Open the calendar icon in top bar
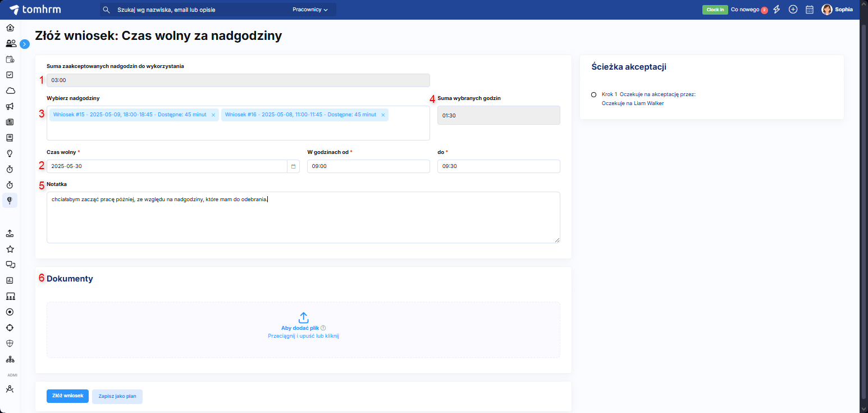Screen dimensions: 868x413 [809, 10]
